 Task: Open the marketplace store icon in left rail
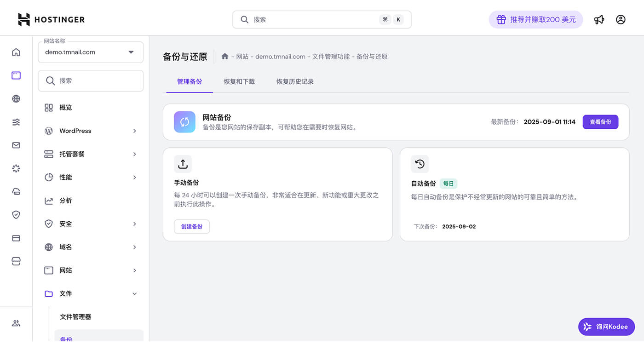16,261
